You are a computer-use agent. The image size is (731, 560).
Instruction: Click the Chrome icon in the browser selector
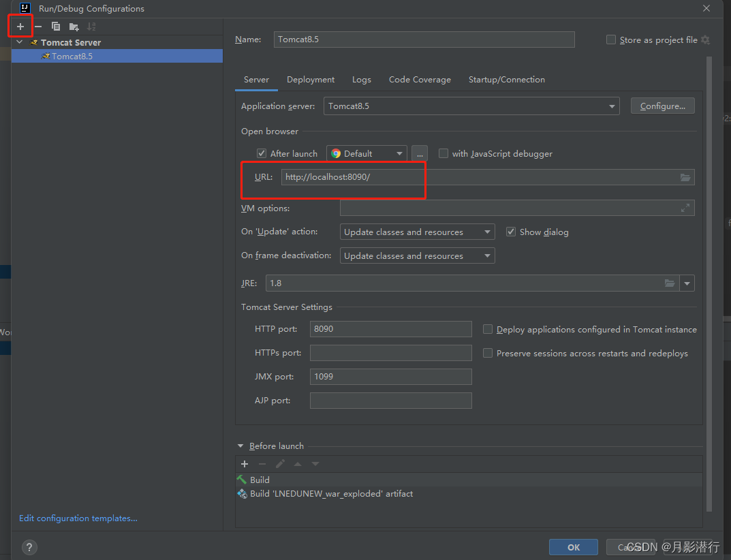click(336, 153)
